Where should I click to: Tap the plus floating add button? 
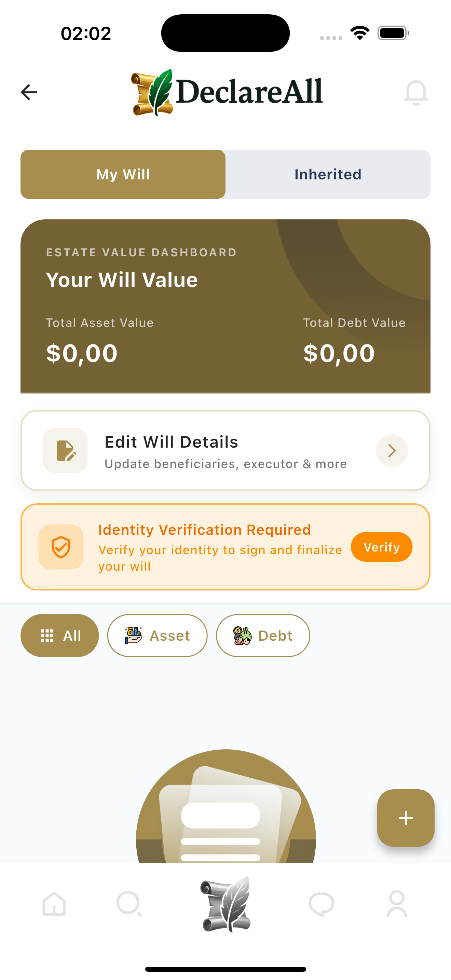pyautogui.click(x=406, y=818)
